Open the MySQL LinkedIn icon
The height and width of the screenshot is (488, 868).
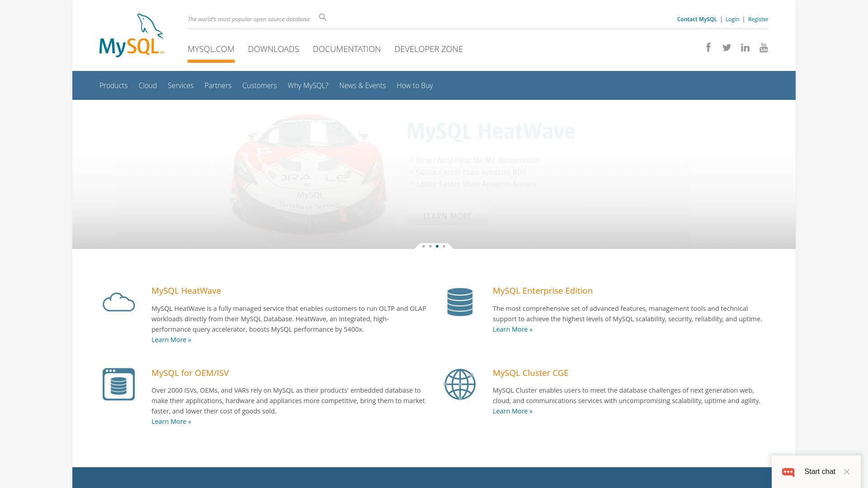click(x=745, y=47)
